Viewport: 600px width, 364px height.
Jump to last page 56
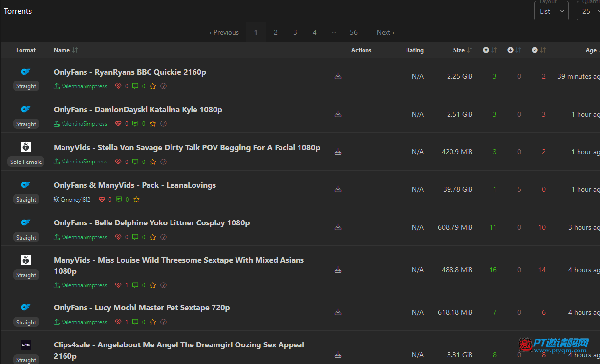point(354,32)
